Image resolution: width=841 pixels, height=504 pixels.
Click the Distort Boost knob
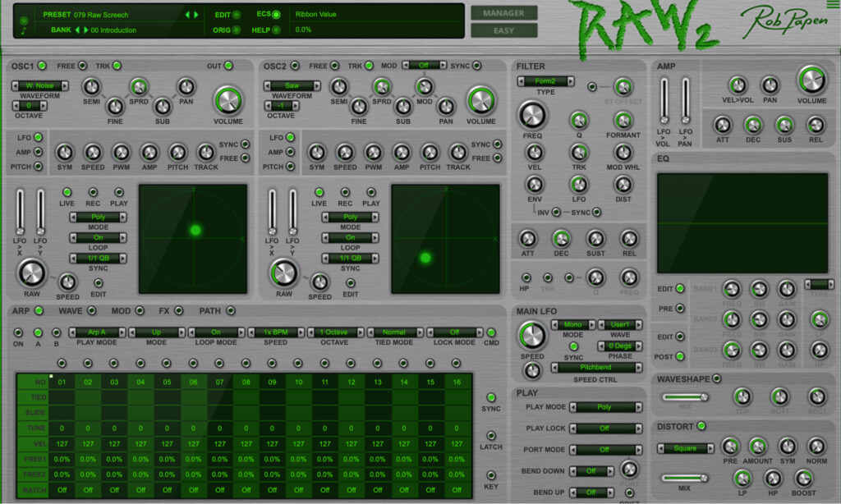(803, 479)
